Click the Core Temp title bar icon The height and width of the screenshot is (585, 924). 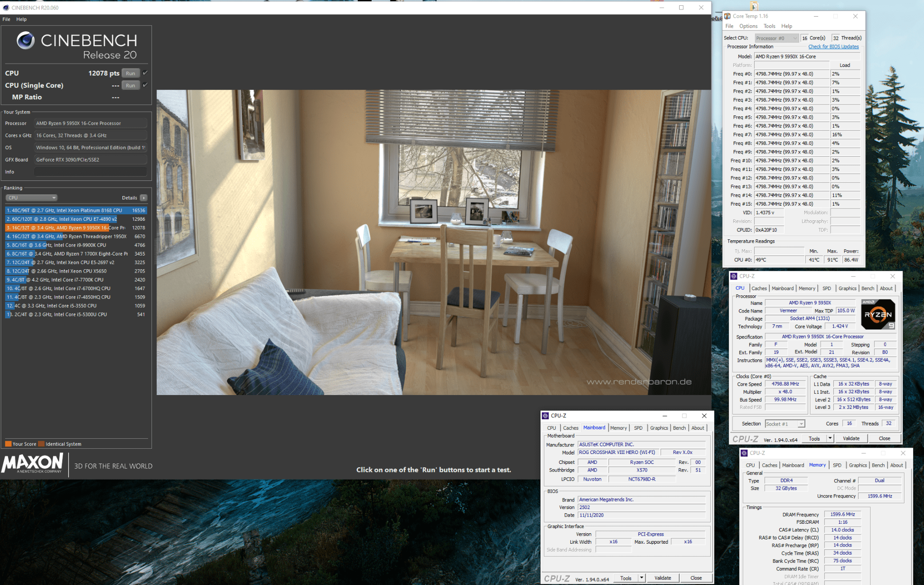tap(728, 16)
